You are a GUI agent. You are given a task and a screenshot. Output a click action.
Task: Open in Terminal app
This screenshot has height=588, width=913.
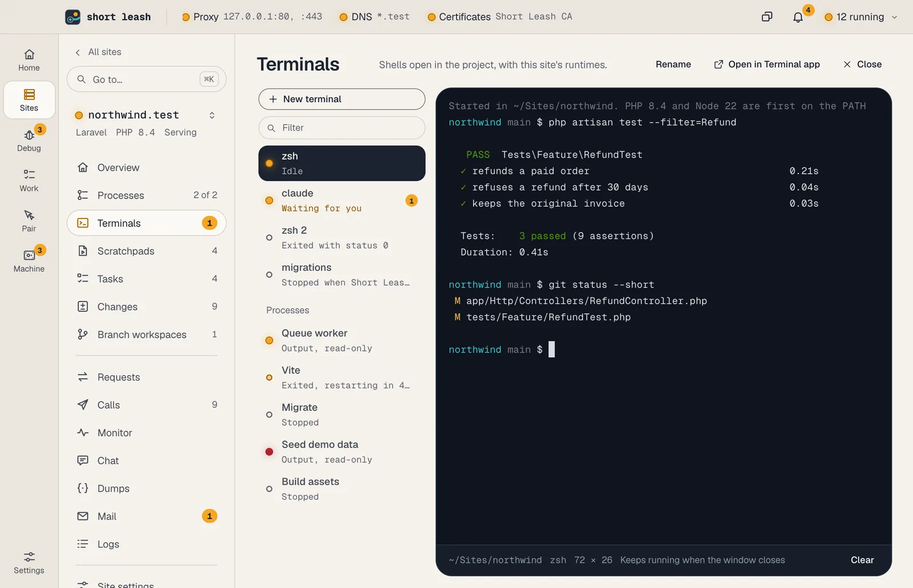767,64
